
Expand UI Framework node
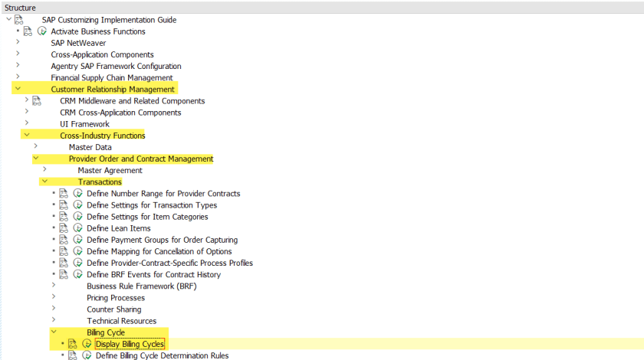27,123
